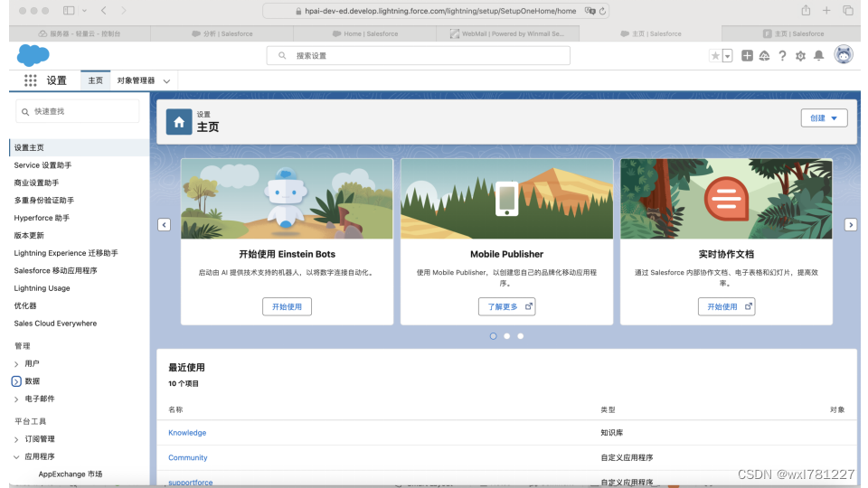Click the global actions plus icon
This screenshot has width=868, height=488.
(747, 55)
